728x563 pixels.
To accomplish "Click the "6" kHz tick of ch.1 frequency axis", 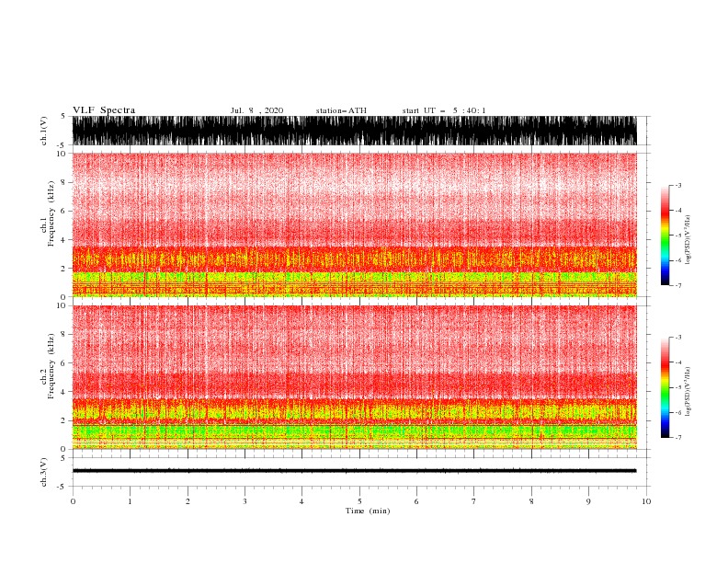I will (x=64, y=211).
